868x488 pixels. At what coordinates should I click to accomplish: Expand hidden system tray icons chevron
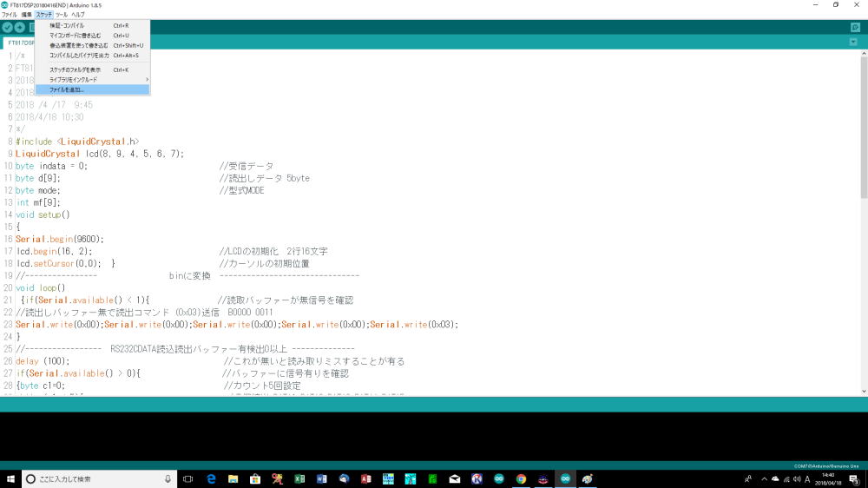point(764,479)
